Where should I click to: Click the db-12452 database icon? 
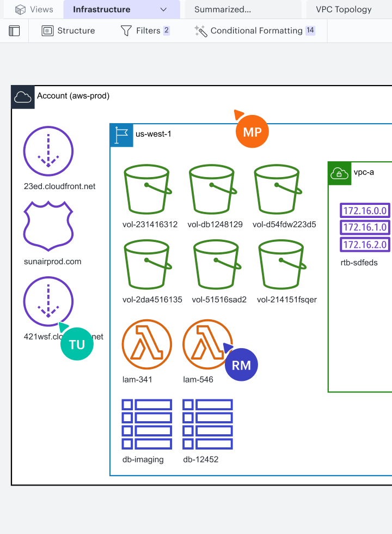(207, 424)
